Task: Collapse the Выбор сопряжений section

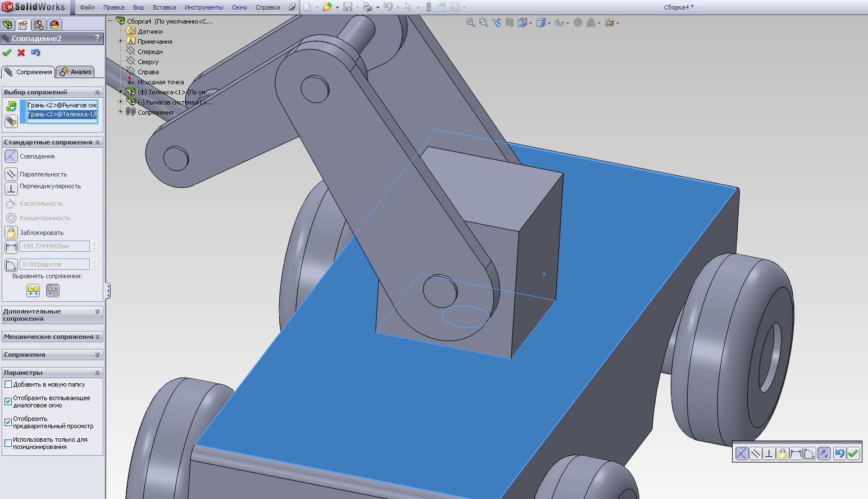Action: [x=97, y=92]
